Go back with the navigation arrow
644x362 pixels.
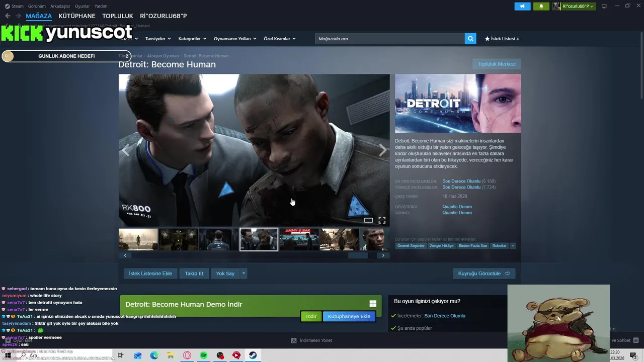(x=8, y=16)
